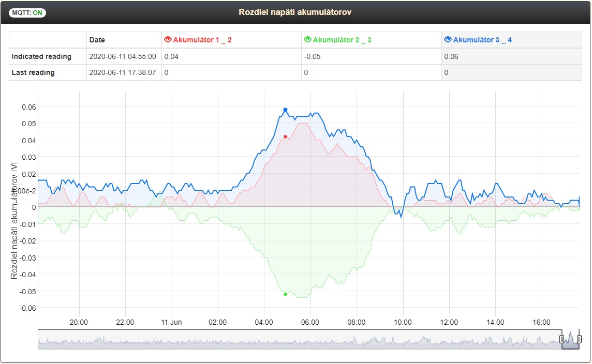Click the indicated date 2020-06-11 04:55:00 cell
This screenshot has height=364, width=592.
point(122,56)
